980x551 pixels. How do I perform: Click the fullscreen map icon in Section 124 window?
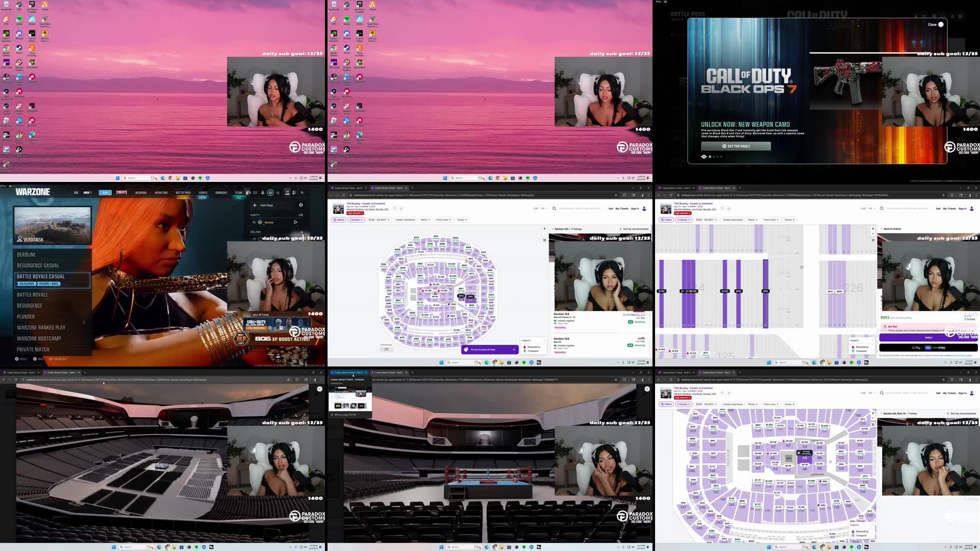tap(544, 240)
